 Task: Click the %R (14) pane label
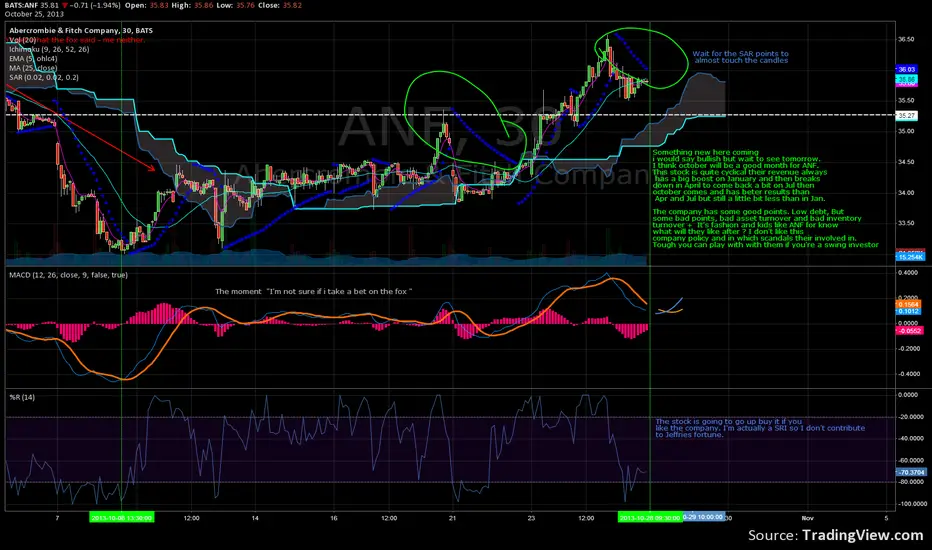tap(22, 397)
